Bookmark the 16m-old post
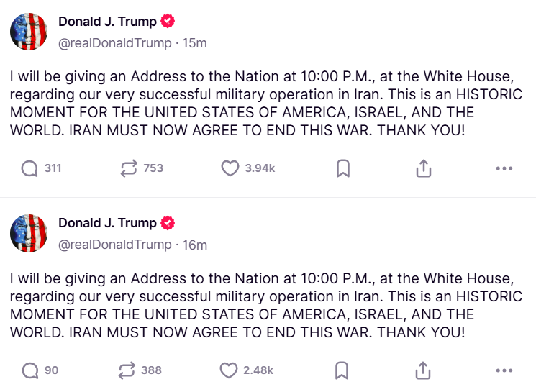This screenshot has height=392, width=536. pos(343,370)
